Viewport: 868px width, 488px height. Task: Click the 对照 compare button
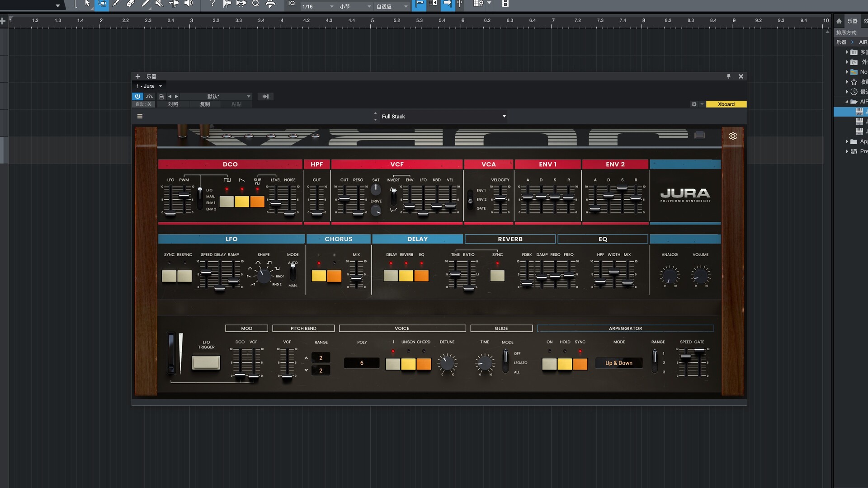click(173, 104)
